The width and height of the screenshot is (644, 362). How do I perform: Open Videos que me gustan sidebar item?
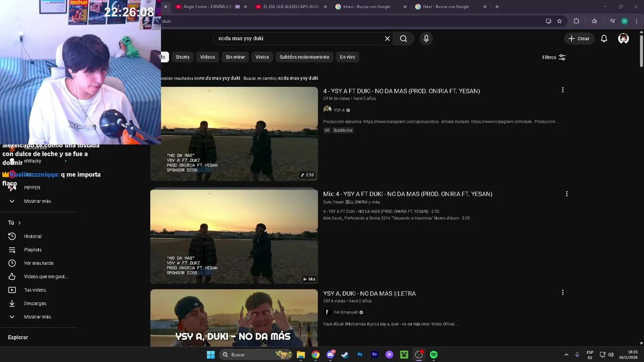click(x=45, y=277)
